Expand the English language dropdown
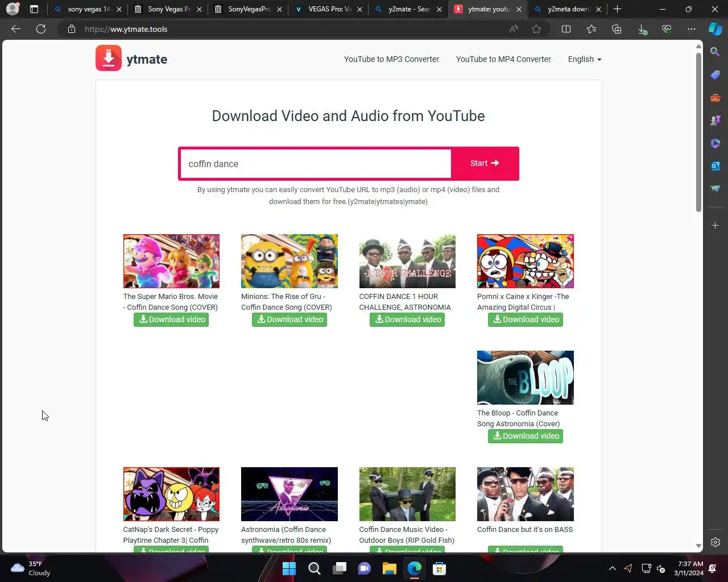Viewport: 728px width, 582px height. click(x=585, y=59)
